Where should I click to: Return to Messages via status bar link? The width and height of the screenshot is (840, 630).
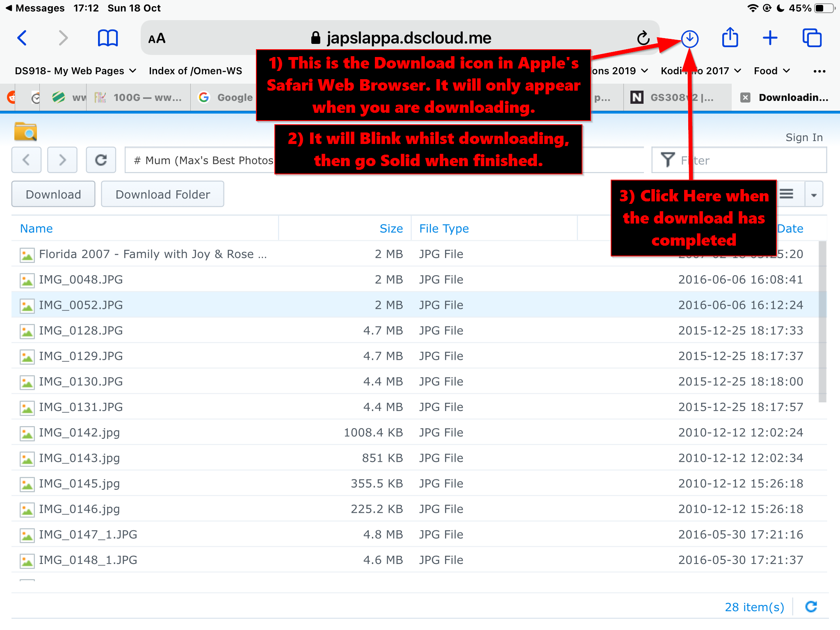[35, 8]
